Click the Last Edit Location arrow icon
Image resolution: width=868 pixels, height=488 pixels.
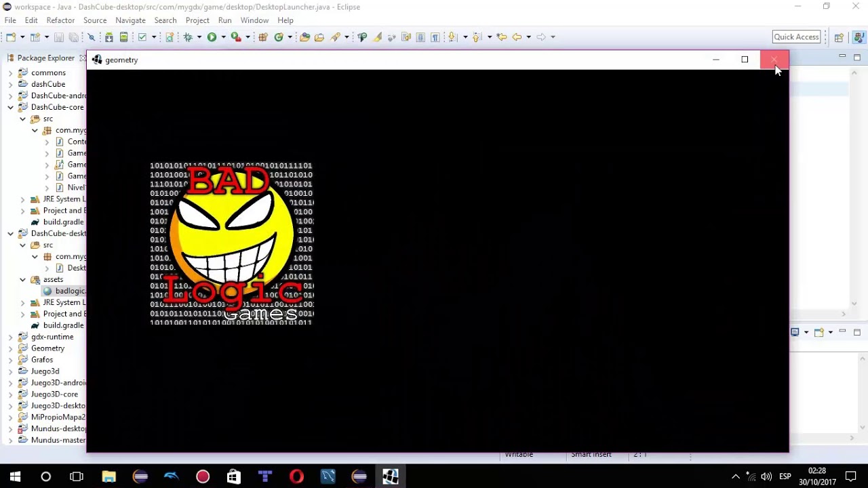pyautogui.click(x=502, y=37)
